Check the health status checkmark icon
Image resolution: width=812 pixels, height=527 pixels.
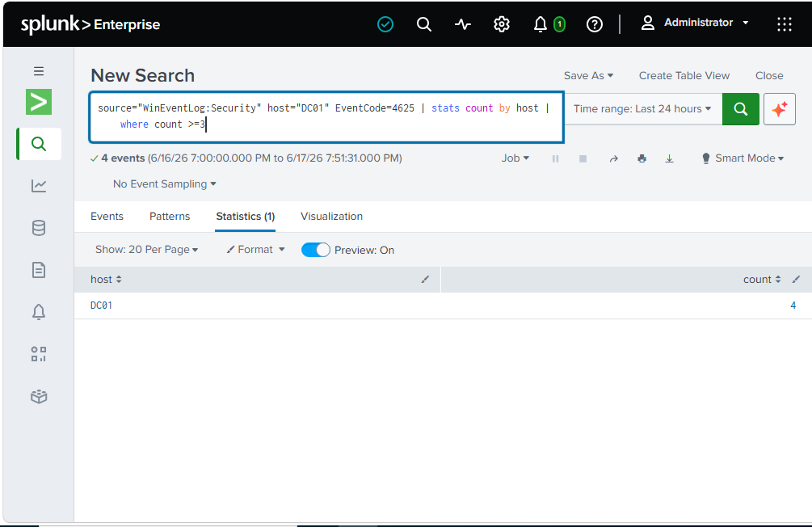(385, 23)
